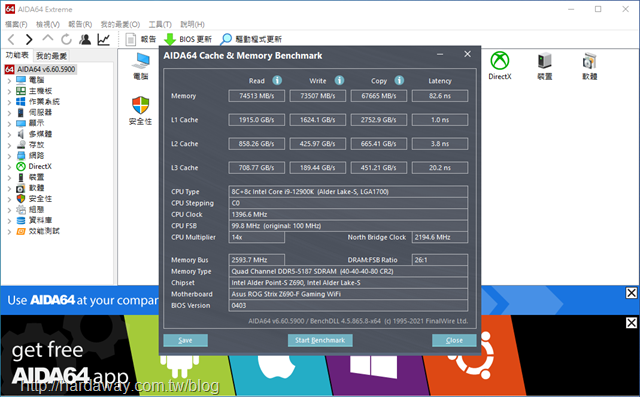
Task: Click the Save button in benchmark dialog
Action: pyautogui.click(x=185, y=340)
